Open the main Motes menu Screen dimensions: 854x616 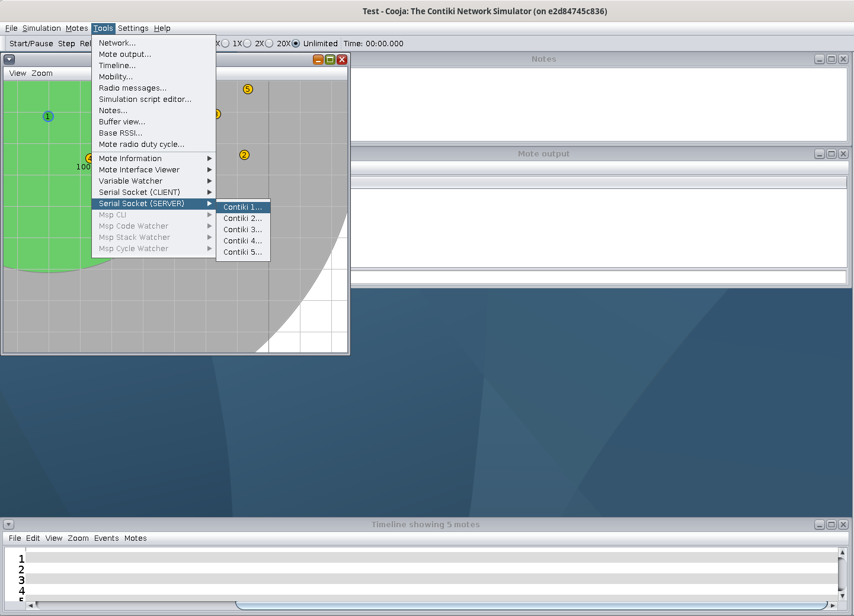click(76, 28)
